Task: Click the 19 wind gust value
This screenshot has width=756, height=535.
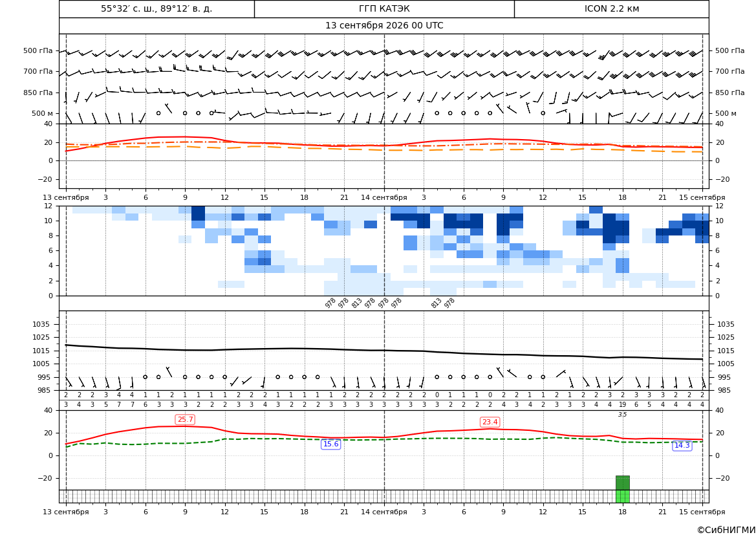Action: [622, 405]
